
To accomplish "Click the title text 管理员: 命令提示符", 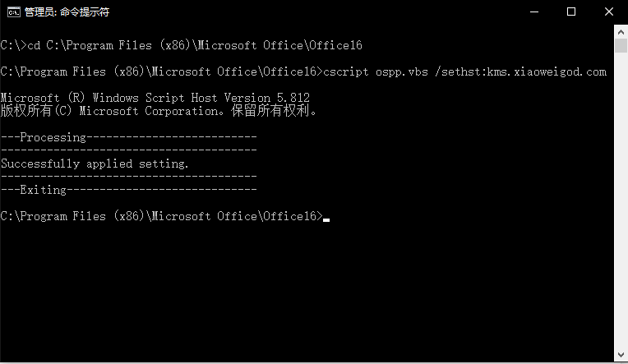I will click(x=67, y=12).
